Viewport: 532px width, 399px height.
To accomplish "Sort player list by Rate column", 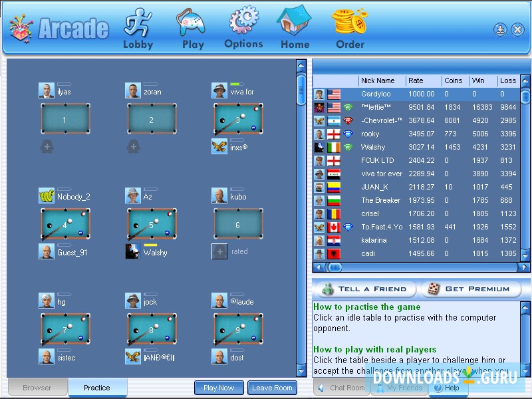I will tap(424, 80).
